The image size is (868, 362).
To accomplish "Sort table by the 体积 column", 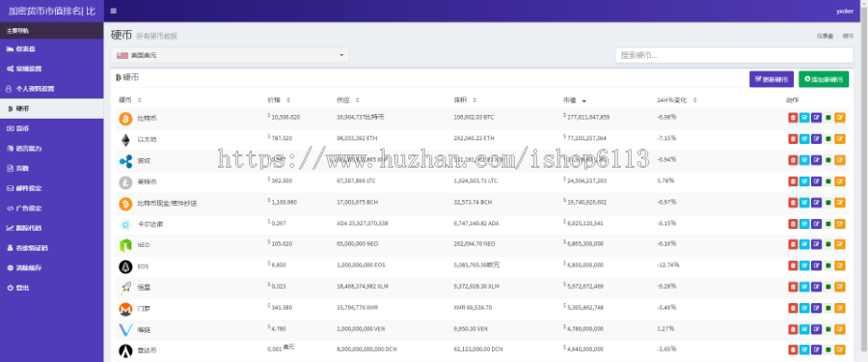I will click(465, 100).
